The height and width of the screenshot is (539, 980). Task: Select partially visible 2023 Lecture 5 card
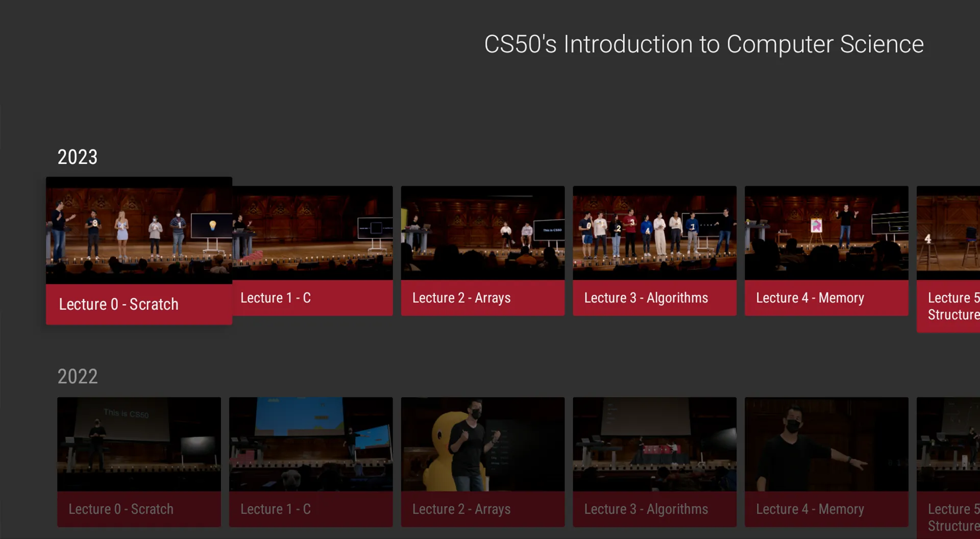pos(948,259)
